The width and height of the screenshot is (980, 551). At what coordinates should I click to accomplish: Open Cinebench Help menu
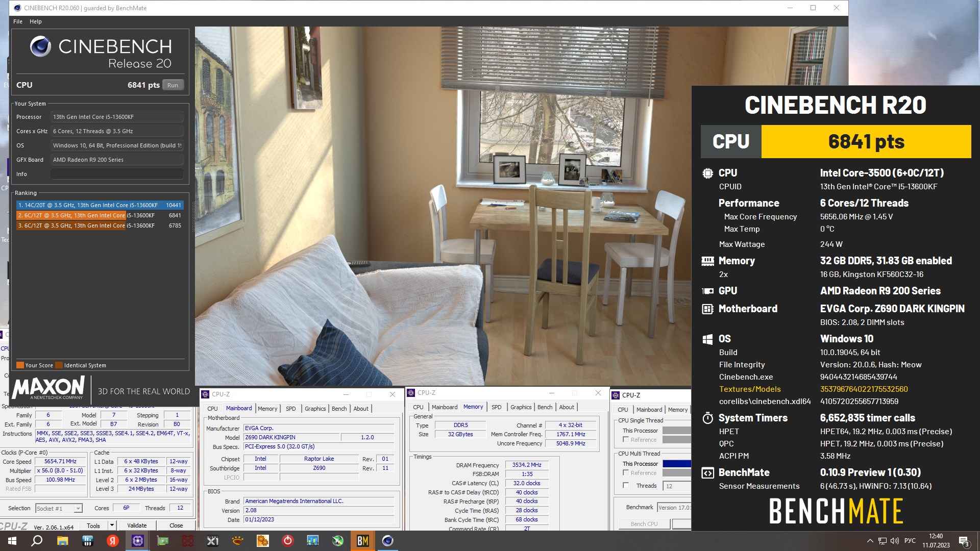(x=36, y=21)
